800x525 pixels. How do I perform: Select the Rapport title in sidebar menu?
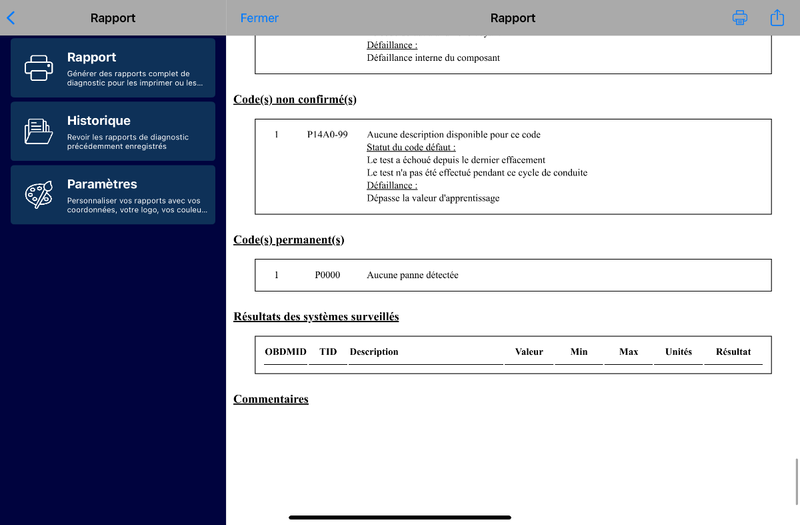coord(91,57)
